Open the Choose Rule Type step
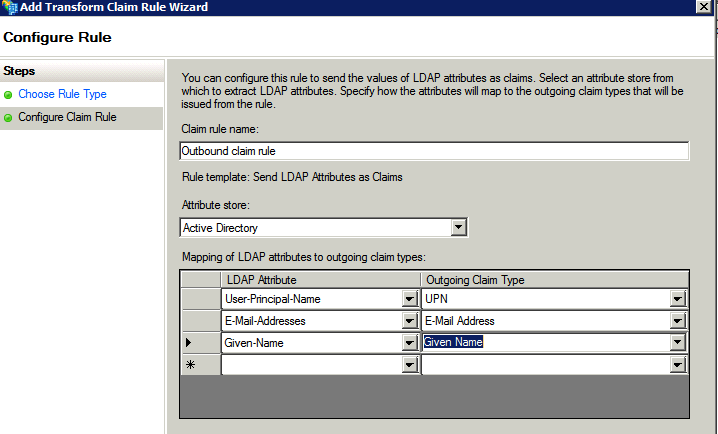Viewport: 718px width, 434px height. pos(62,94)
